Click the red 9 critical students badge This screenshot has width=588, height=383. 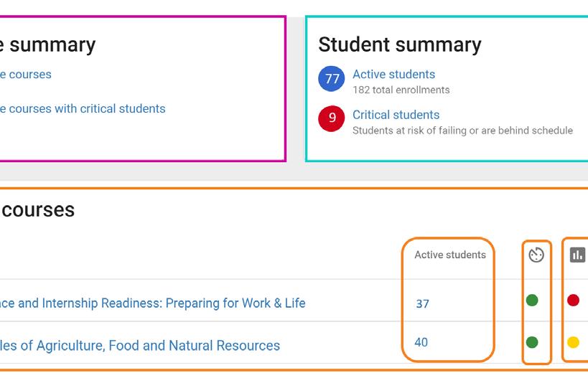point(332,118)
